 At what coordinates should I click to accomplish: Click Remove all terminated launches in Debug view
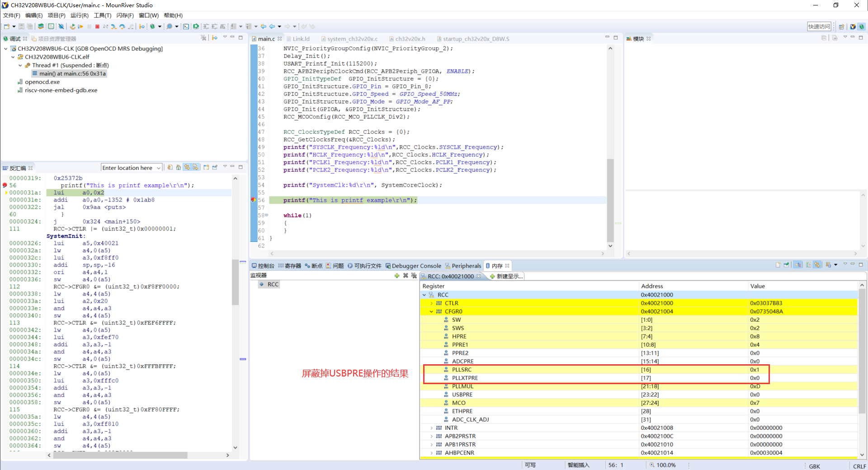click(x=203, y=38)
